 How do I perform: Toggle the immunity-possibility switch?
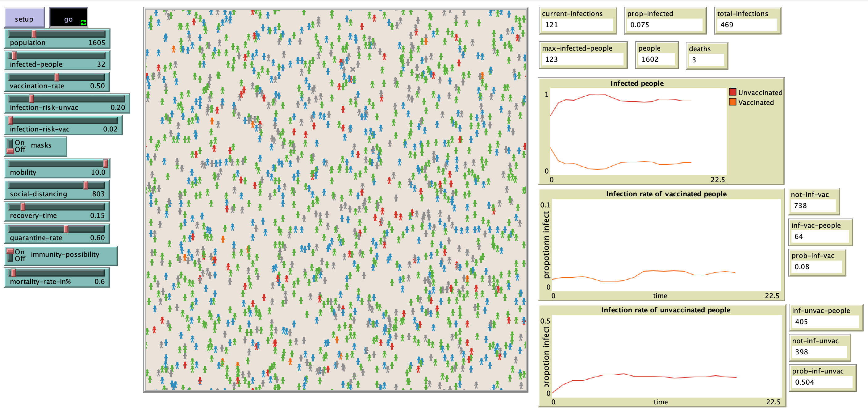point(11,255)
